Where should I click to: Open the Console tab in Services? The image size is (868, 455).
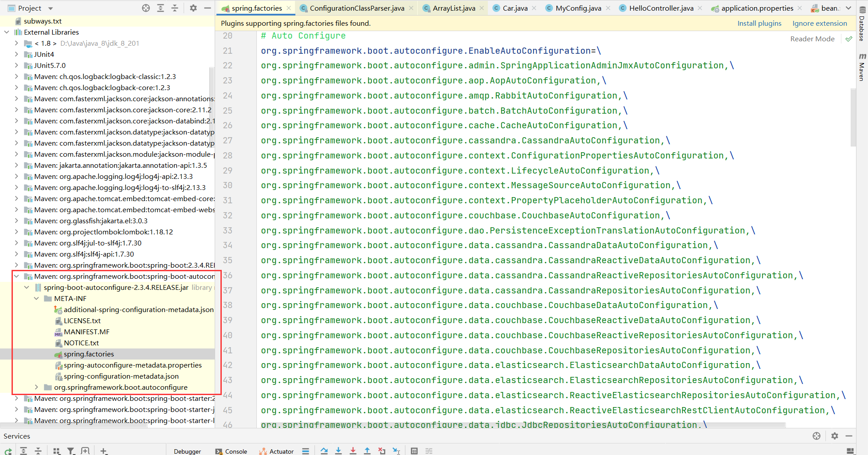coord(231,451)
